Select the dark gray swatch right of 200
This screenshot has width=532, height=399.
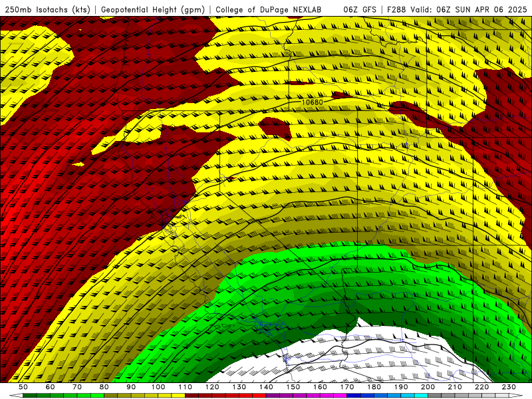435,396
